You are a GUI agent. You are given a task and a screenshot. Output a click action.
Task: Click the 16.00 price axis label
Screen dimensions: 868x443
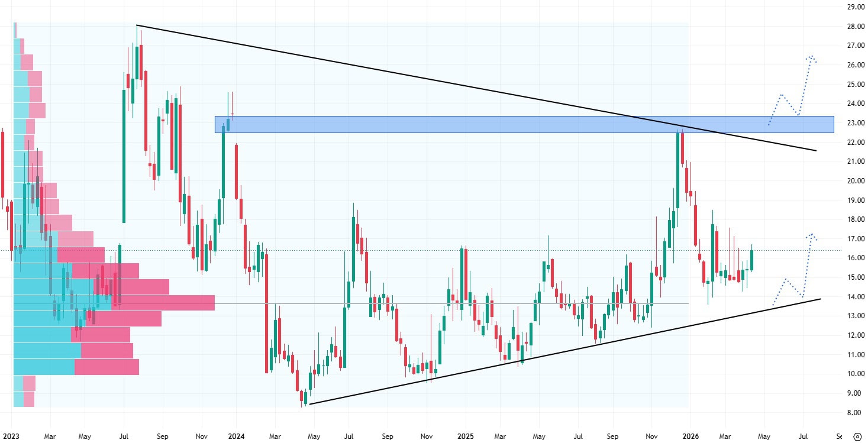[x=853, y=258]
